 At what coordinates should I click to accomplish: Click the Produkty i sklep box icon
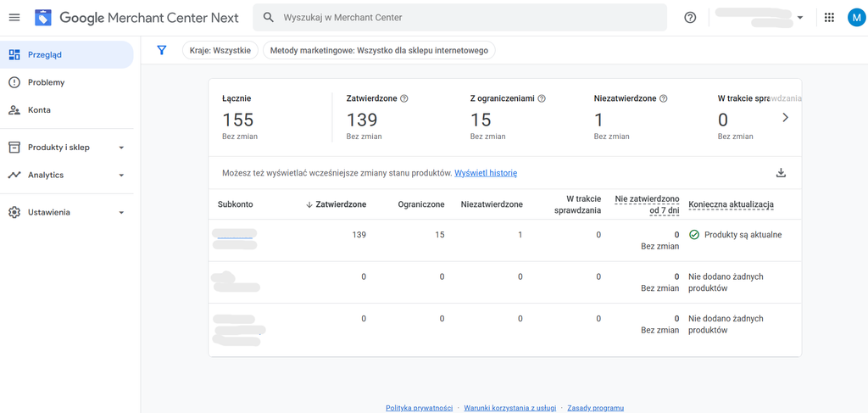click(x=14, y=148)
